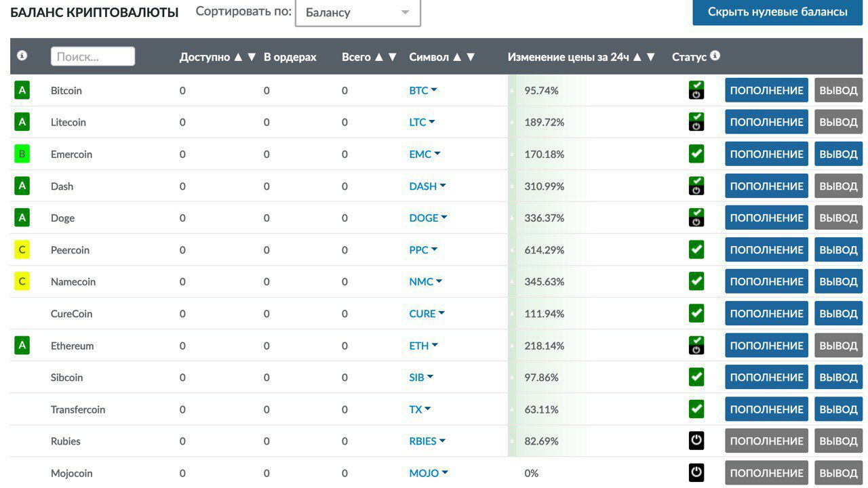Image resolution: width=868 pixels, height=488 pixels.
Task: Click Bitcoin 'ПОПОЛНЕНИЕ' button
Action: 766,90
